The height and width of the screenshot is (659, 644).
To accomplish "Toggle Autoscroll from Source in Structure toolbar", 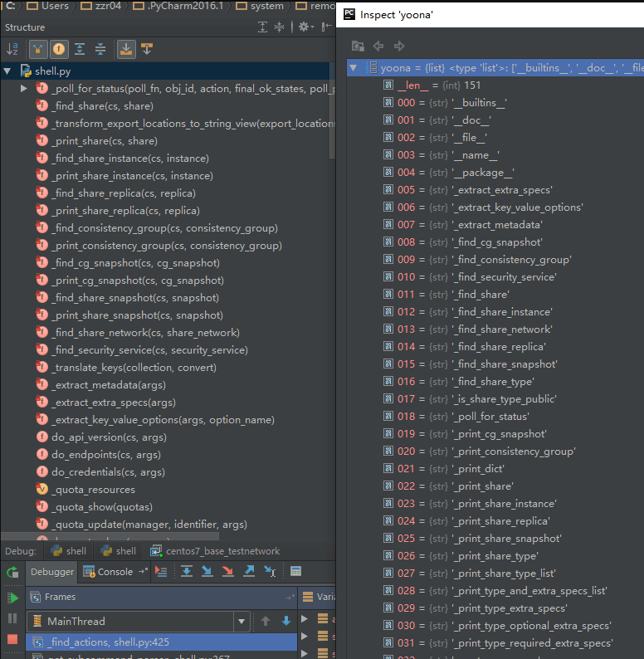I will click(x=147, y=49).
